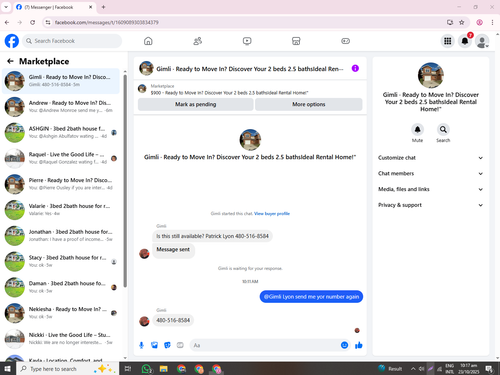Open the Raquel Live the Good Life conversation
Screen dimensions: 500x375
61,158
